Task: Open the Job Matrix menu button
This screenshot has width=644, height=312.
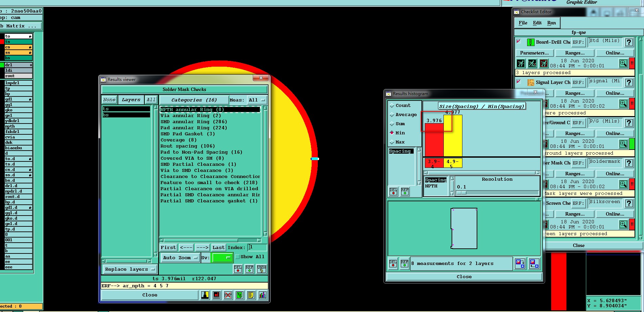Action: click(x=21, y=26)
